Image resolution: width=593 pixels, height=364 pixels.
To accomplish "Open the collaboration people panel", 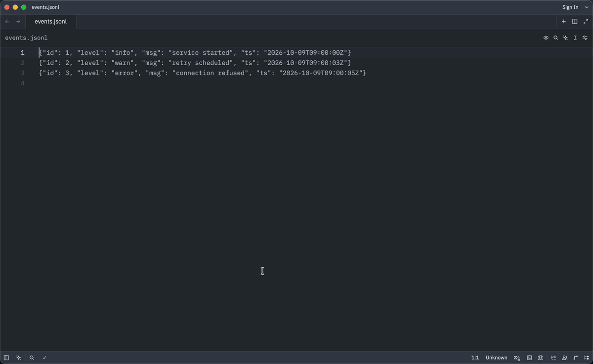I will coord(565,358).
